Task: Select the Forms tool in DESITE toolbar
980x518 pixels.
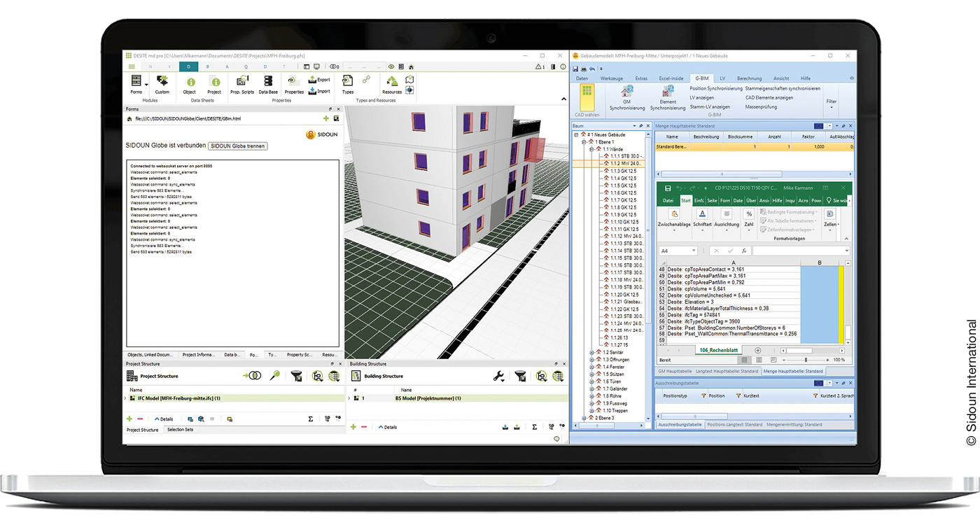Action: coord(136,83)
